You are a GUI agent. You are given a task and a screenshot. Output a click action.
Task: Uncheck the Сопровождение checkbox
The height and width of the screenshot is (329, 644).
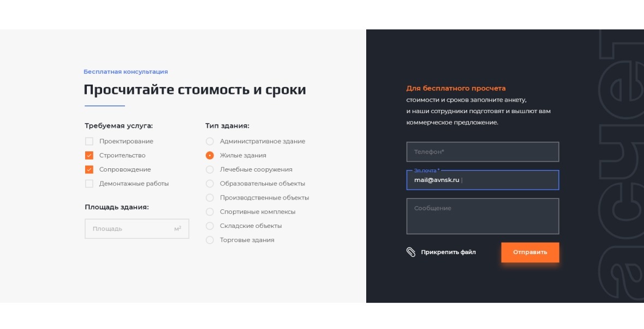[89, 169]
